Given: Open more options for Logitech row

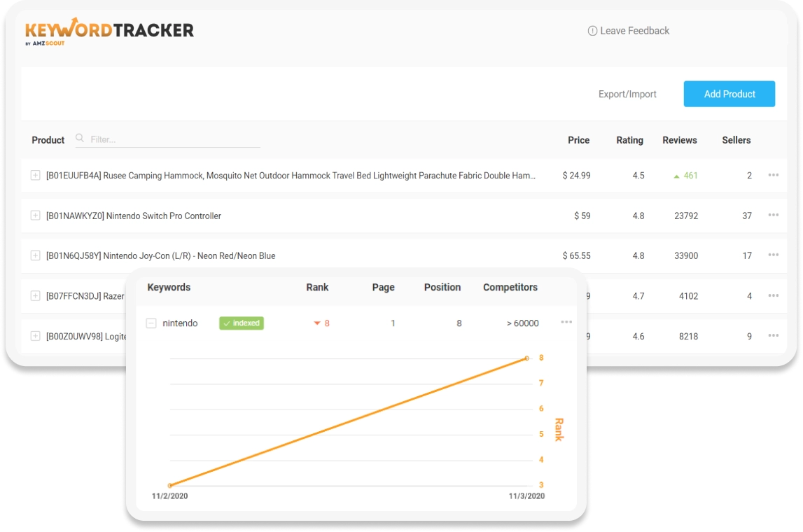Looking at the screenshot, I should pyautogui.click(x=774, y=335).
